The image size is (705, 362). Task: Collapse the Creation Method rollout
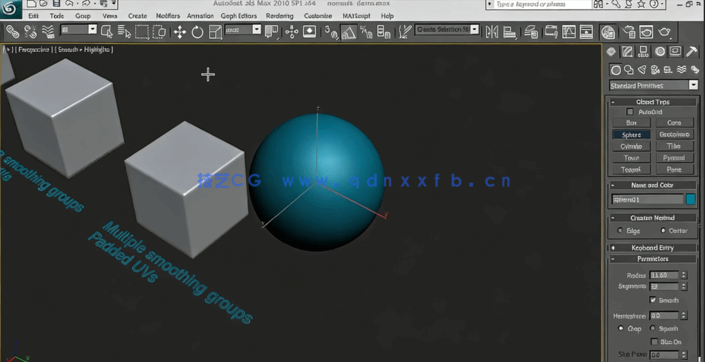click(653, 218)
